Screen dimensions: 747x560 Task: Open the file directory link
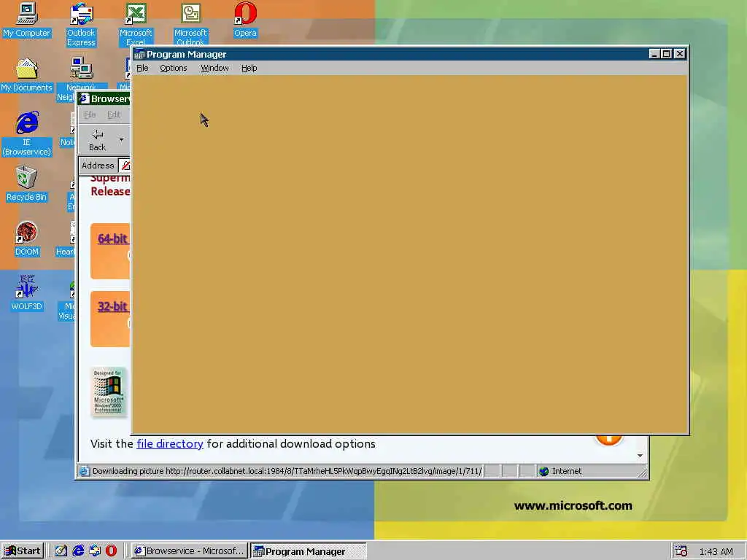[170, 444]
